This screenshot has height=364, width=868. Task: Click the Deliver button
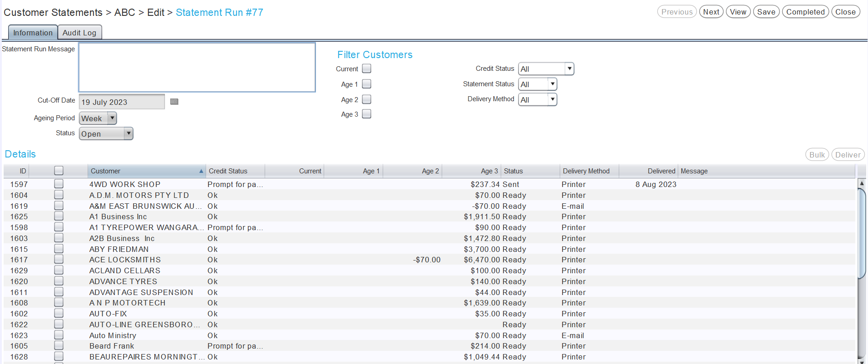pyautogui.click(x=848, y=155)
